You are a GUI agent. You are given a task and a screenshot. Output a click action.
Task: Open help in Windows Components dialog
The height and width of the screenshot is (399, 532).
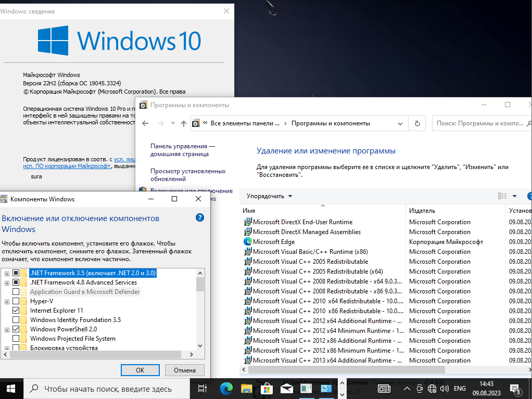click(x=199, y=218)
